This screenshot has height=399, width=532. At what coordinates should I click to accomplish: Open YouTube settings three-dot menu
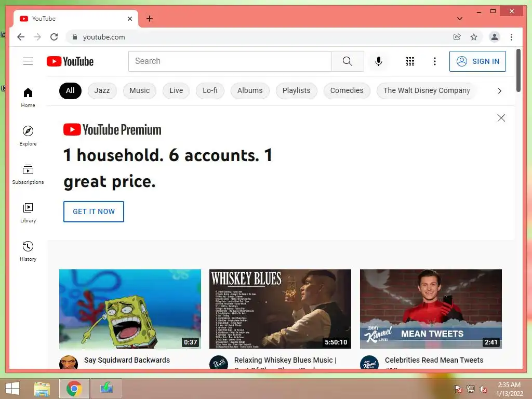pyautogui.click(x=435, y=61)
